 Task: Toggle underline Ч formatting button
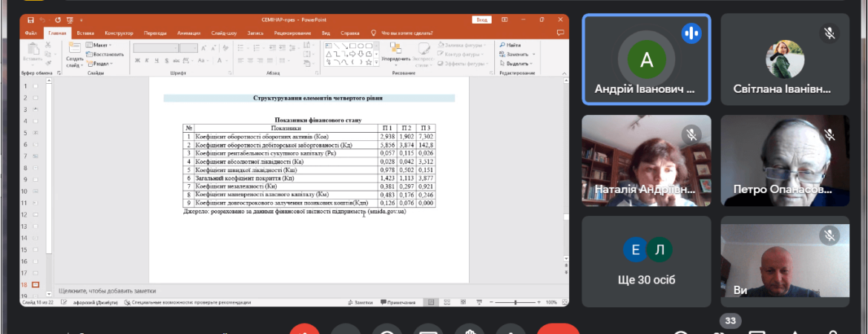pos(157,60)
